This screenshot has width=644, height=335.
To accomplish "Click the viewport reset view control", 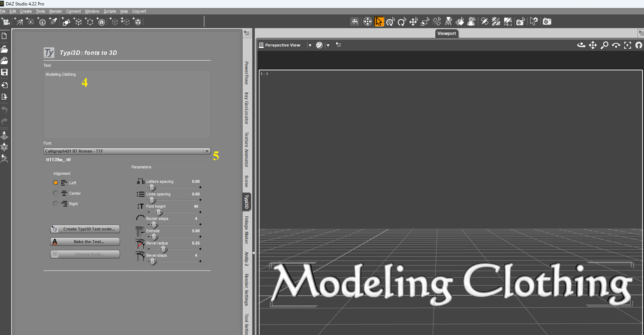I will [639, 45].
